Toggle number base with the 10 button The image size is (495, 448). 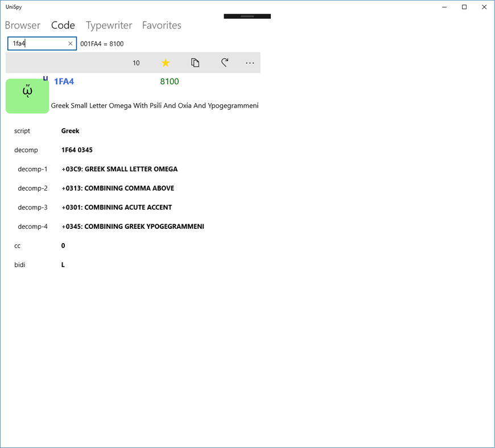136,63
